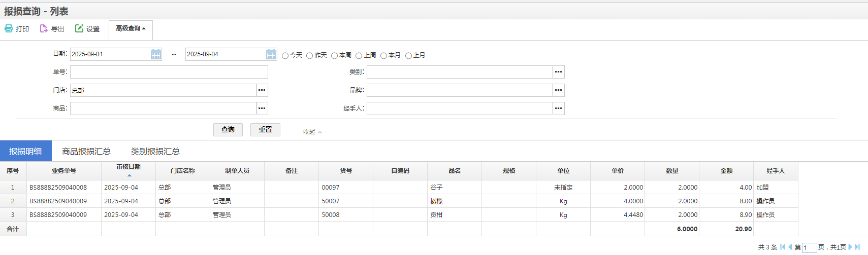Image resolution: width=868 pixels, height=255 pixels.
Task: Switch to 商品报损汇总 tab
Action: point(86,151)
